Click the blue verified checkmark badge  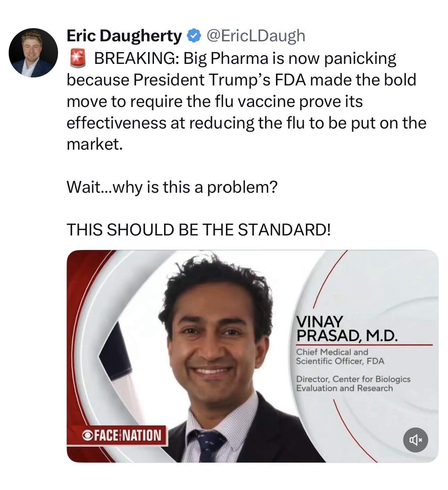click(x=194, y=36)
